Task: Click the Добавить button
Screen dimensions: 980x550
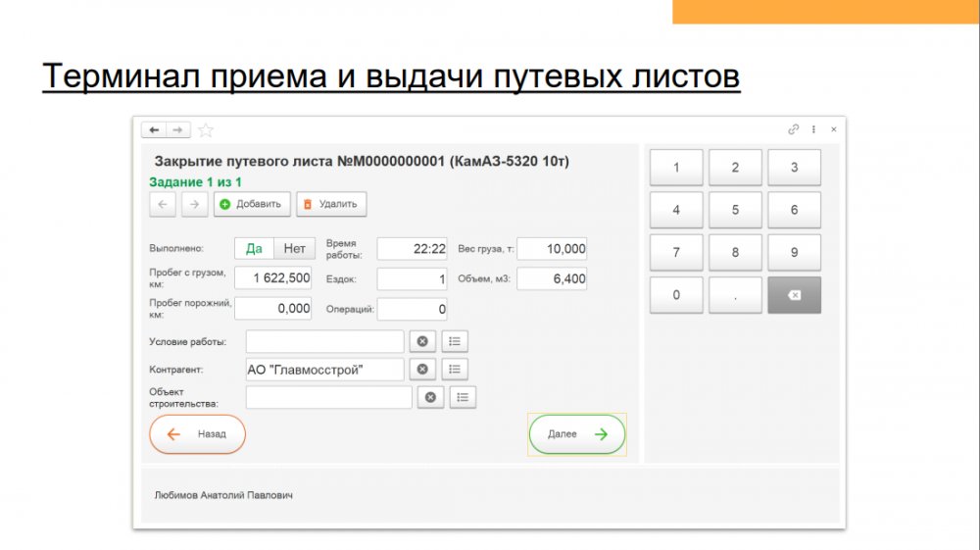Action: pyautogui.click(x=253, y=204)
